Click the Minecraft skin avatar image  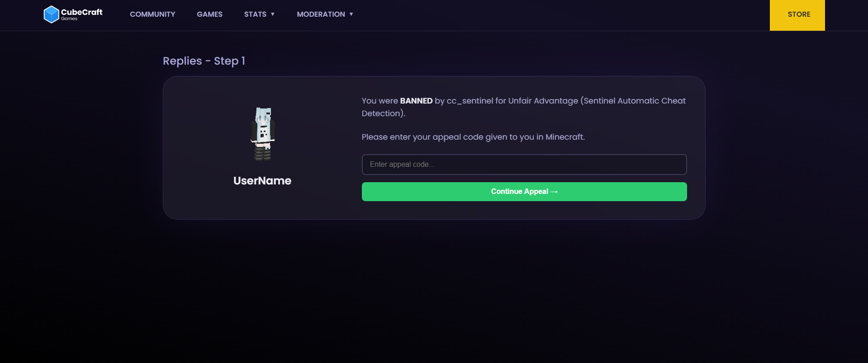click(x=263, y=134)
